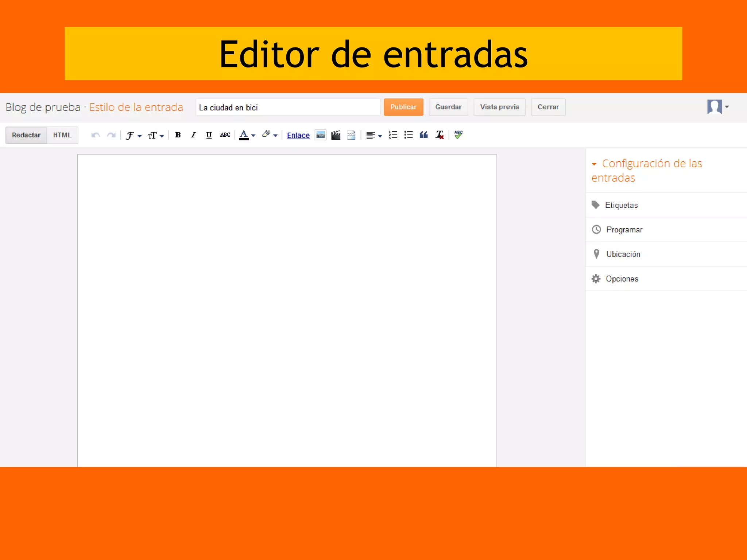Click inside the post body editor

287,310
